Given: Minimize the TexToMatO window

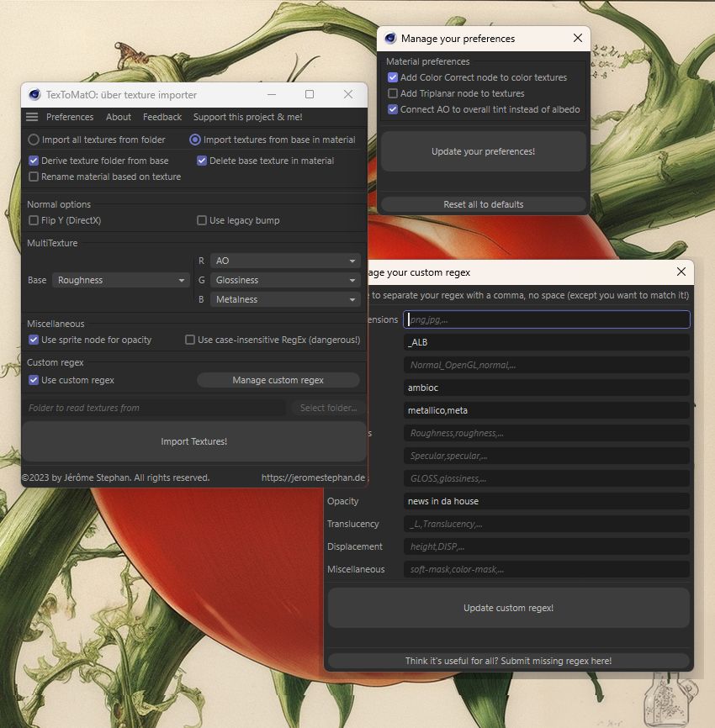Looking at the screenshot, I should [x=271, y=95].
